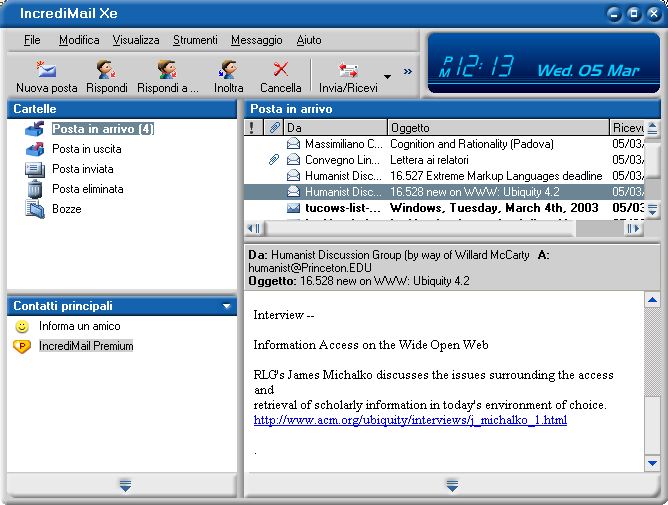Viewport: 668px width, 505px height.
Task: Open the Strumenti menu
Action: 195,40
